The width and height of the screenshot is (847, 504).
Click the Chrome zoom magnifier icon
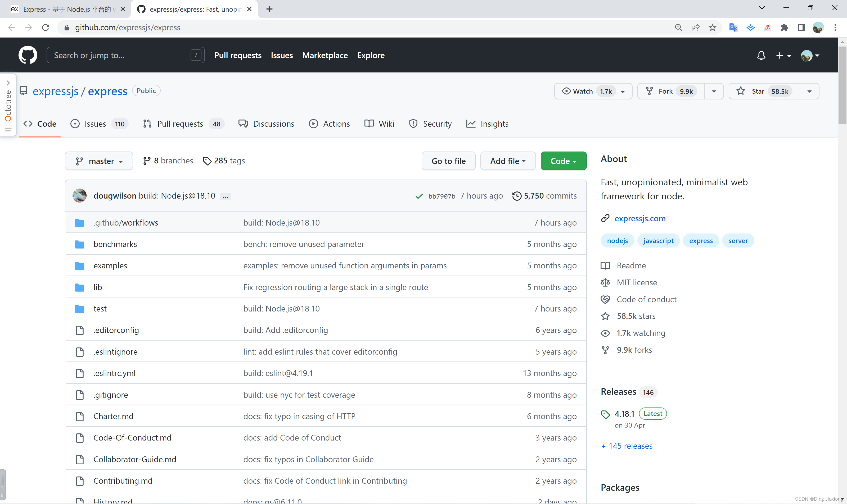[678, 28]
